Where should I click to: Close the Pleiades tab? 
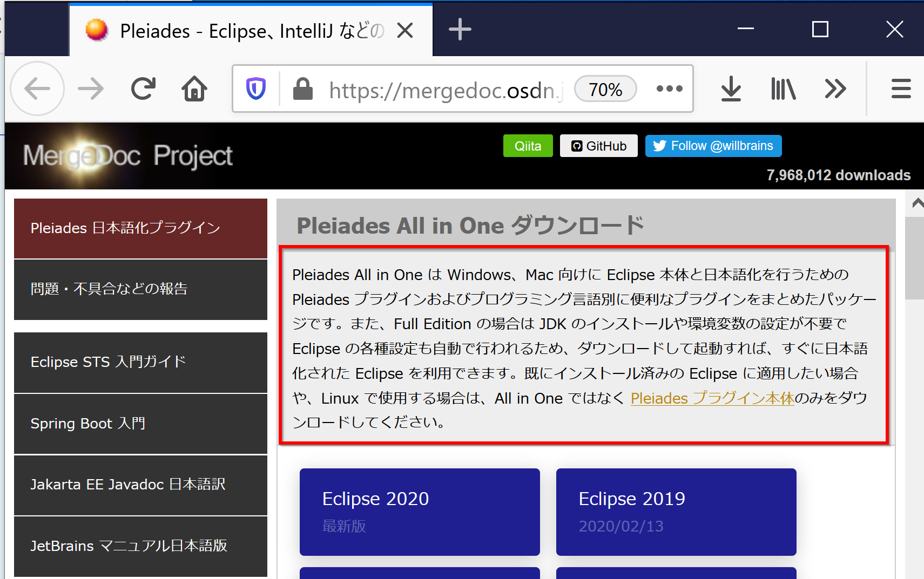point(405,30)
